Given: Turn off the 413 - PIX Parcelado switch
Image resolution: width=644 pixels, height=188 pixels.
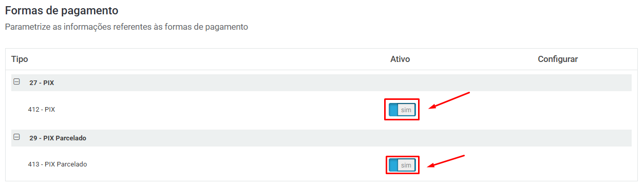Looking at the screenshot, I should [x=402, y=165].
